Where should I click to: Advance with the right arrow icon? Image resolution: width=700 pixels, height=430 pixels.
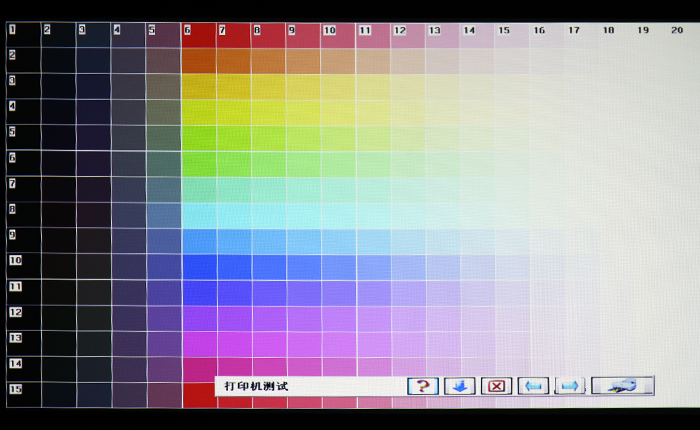click(569, 386)
